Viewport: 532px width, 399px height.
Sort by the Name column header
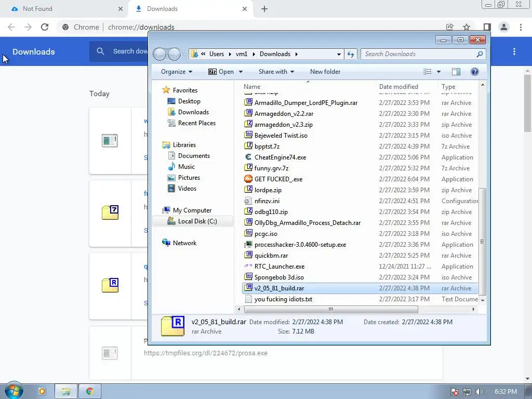(x=252, y=87)
